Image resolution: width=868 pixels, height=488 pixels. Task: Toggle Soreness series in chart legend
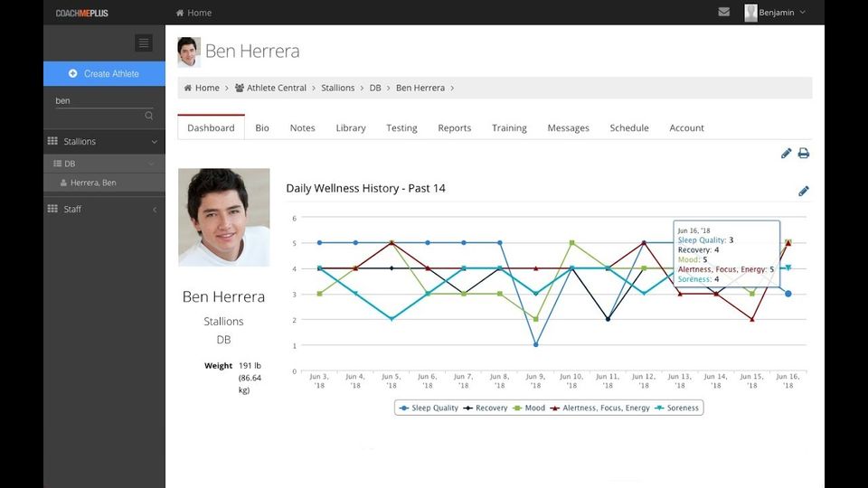(676, 408)
